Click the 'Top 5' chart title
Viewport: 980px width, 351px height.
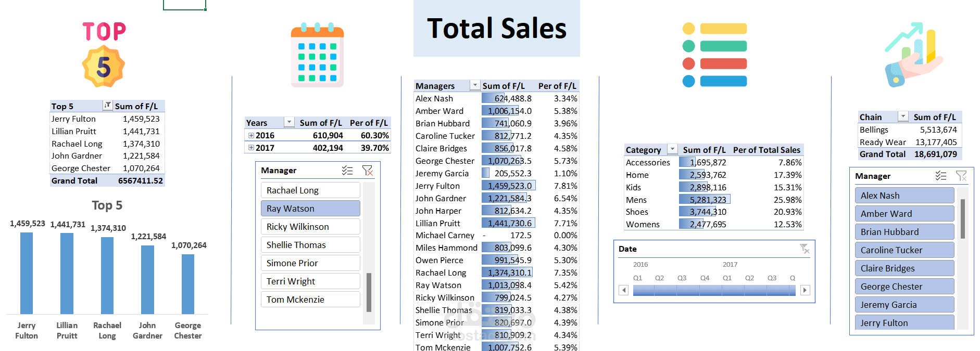click(x=107, y=205)
